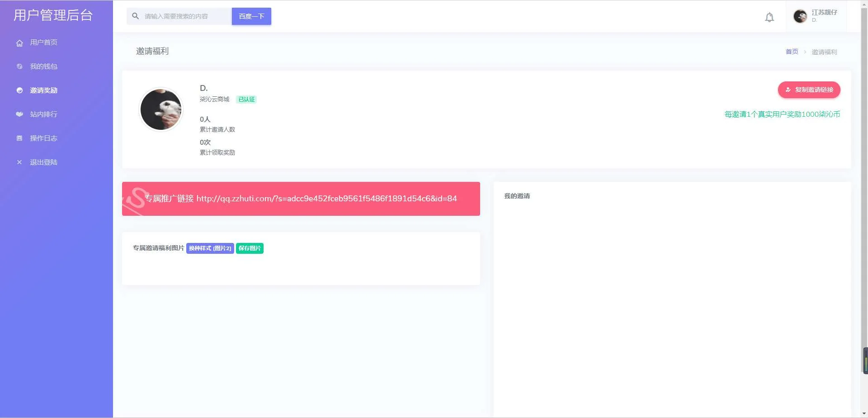Click 换种样式 [图片2] button

pyautogui.click(x=210, y=248)
